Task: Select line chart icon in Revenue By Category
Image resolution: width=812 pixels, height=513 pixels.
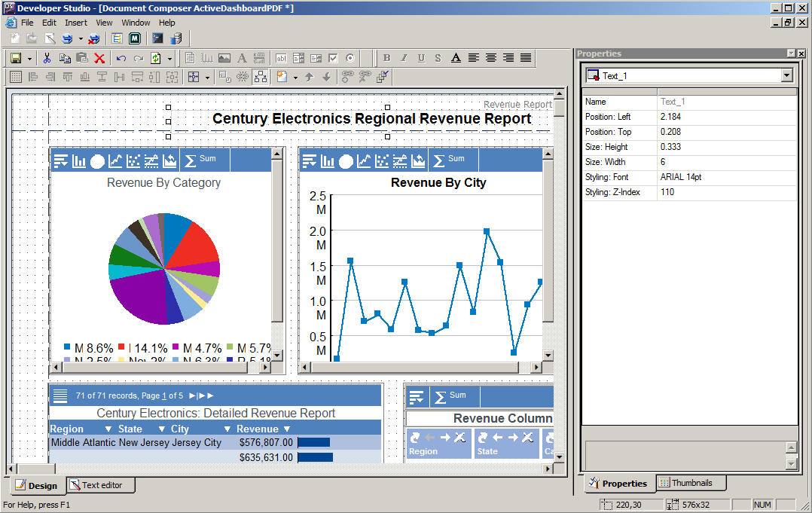Action: (115, 161)
